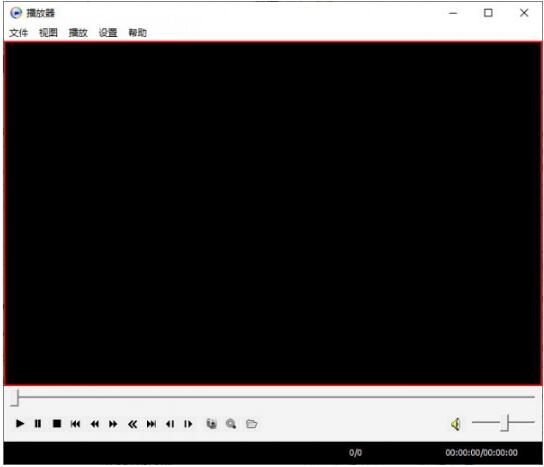Click the fast forward icon
The width and height of the screenshot is (544, 467).
(x=113, y=424)
